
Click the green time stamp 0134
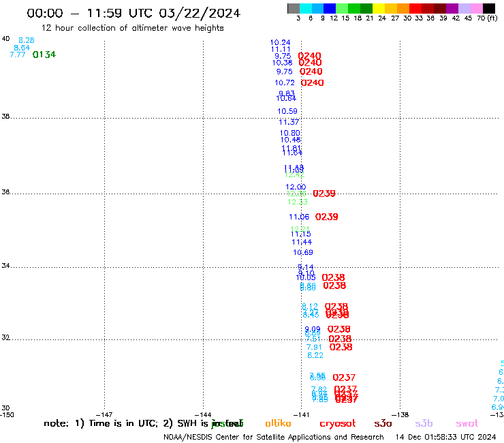click(x=44, y=55)
